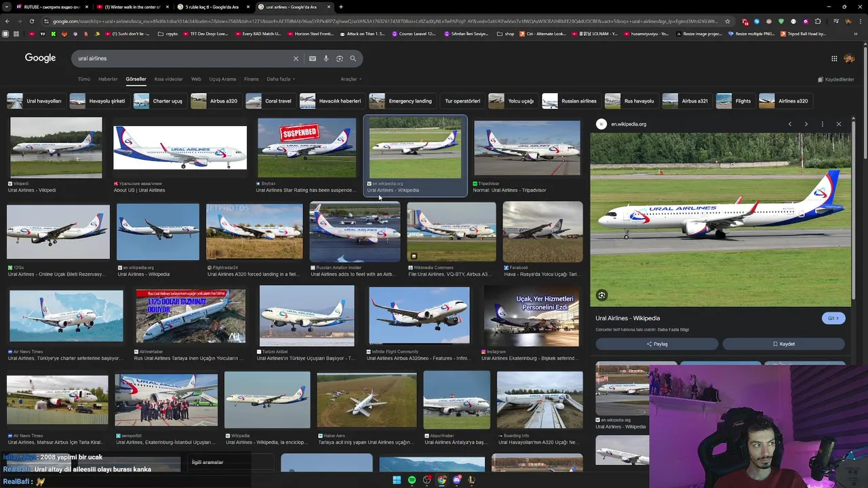This screenshot has height=488, width=868.
Task: Start voice search with microphone icon
Action: [326, 58]
